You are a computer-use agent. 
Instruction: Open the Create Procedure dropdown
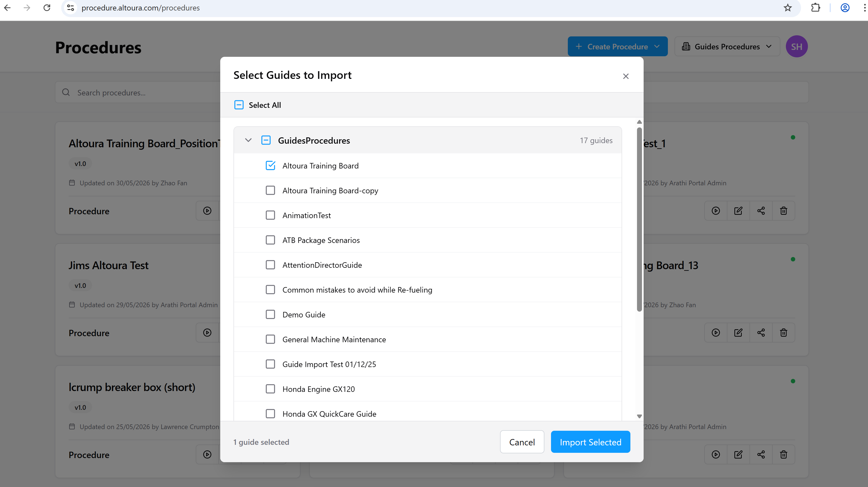tap(617, 47)
